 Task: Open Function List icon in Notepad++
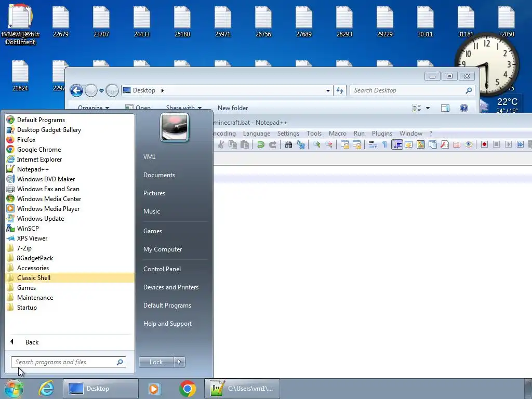coord(445,144)
